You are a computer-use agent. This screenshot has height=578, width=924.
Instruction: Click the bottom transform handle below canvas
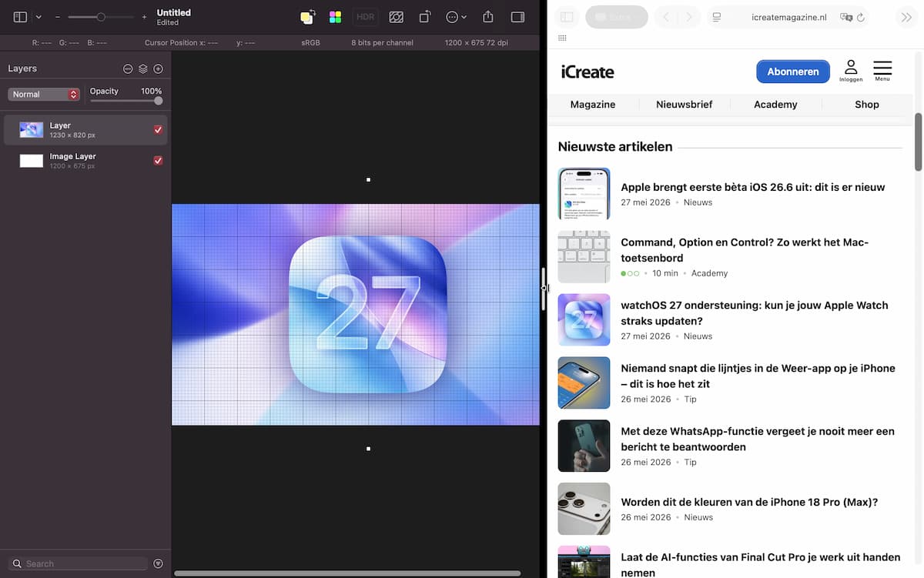[369, 449]
